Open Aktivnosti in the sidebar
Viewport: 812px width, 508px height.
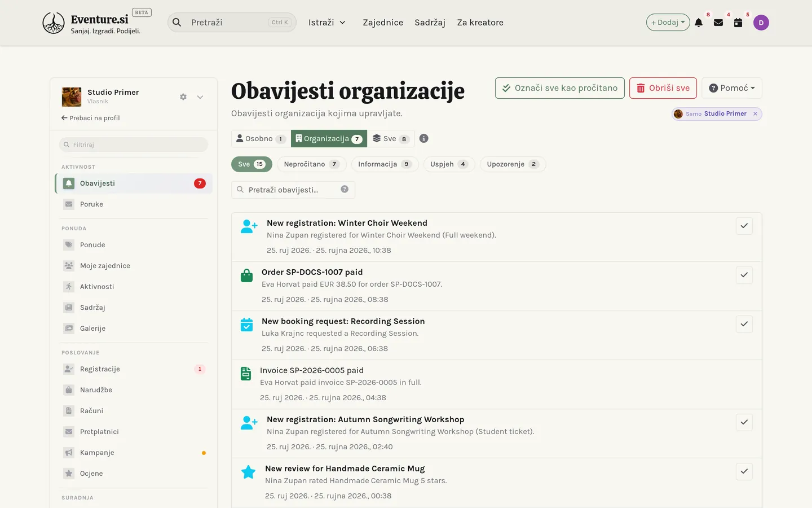pos(134,287)
